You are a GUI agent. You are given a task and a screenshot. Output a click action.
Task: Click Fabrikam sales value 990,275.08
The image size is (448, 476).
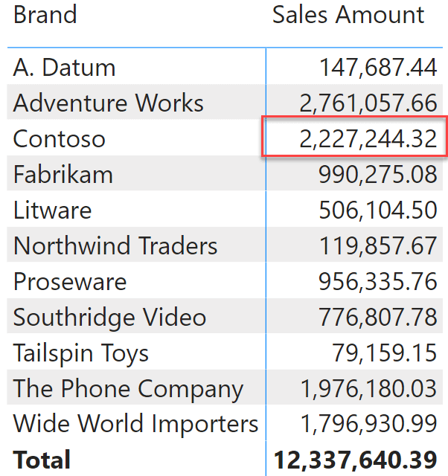378,174
